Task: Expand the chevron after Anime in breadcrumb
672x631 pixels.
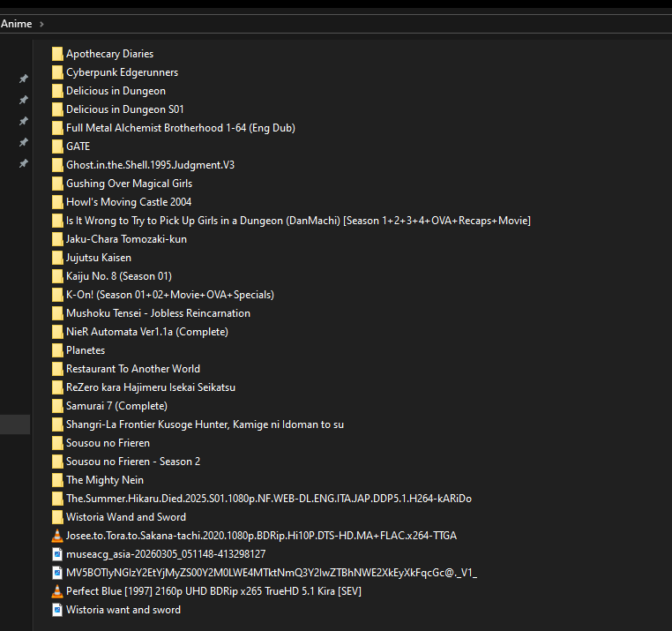Action: tap(41, 24)
